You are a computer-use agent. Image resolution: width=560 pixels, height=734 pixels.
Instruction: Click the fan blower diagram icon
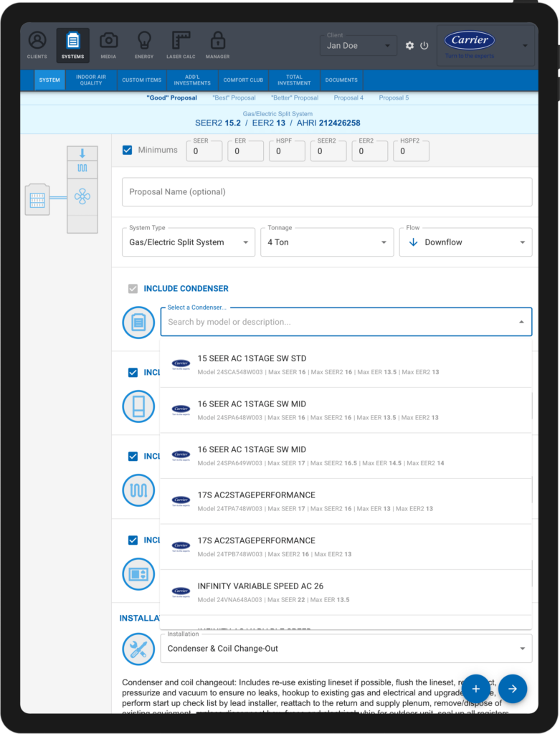[x=82, y=196]
